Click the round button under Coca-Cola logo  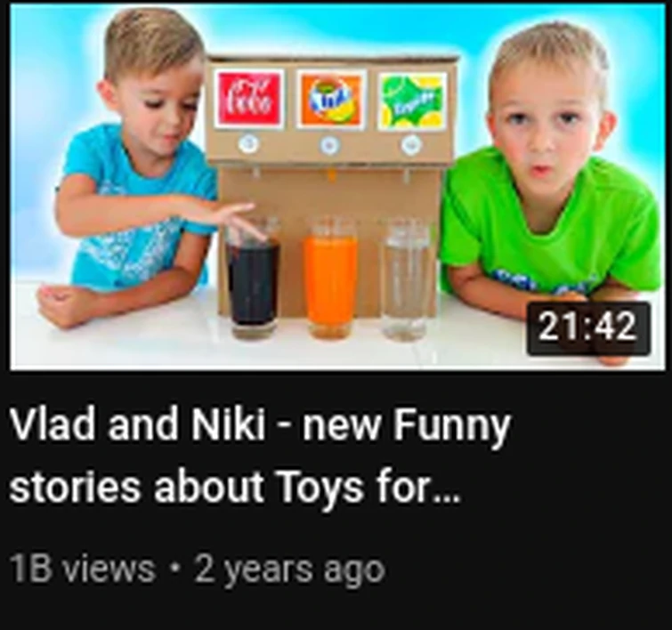(x=248, y=144)
